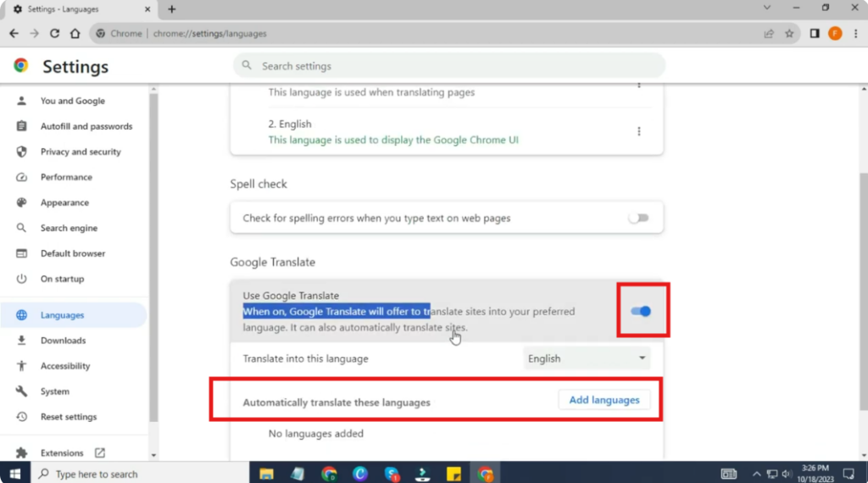Open Reset settings section
This screenshot has width=868, height=483.
(68, 417)
